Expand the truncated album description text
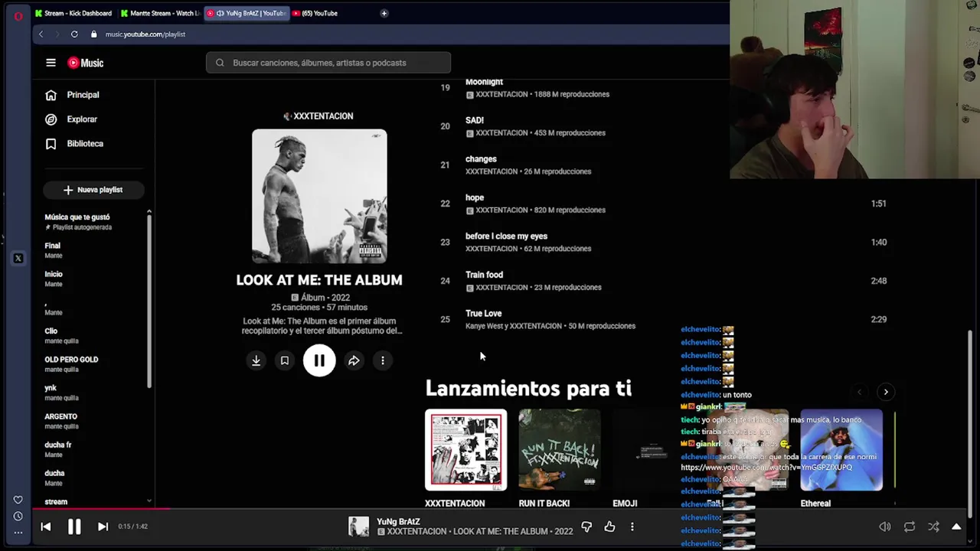 322,326
